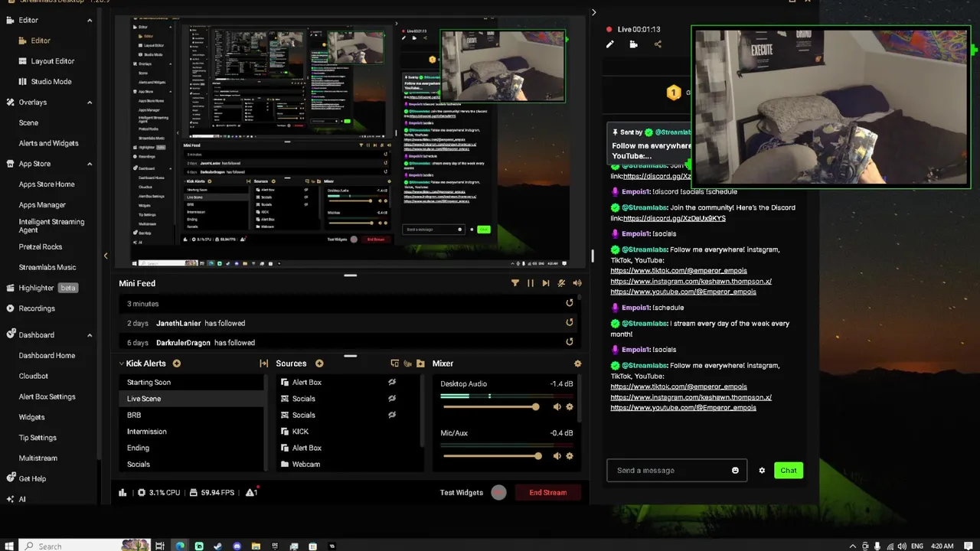Open the scene transitions icon
Image resolution: width=980 pixels, height=551 pixels.
coord(263,364)
